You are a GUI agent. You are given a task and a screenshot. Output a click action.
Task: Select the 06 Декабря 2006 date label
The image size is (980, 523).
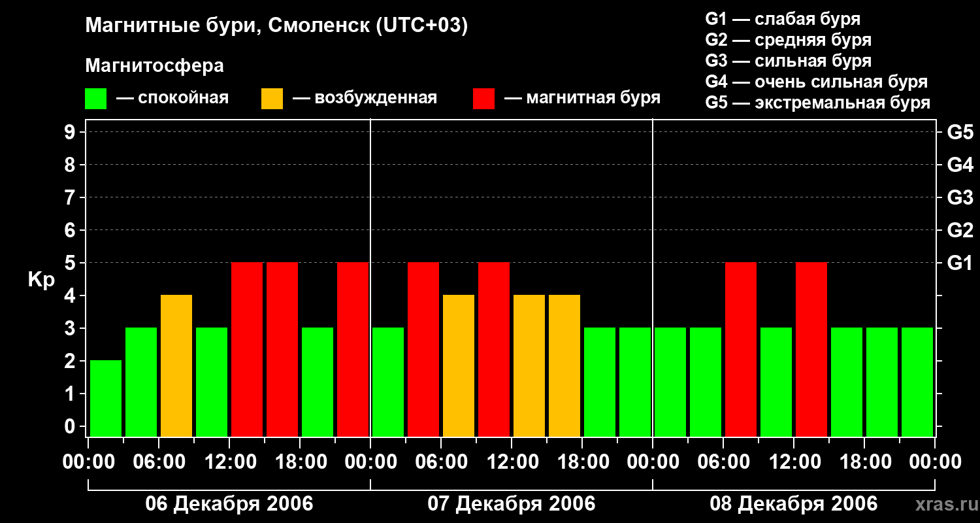point(229,504)
